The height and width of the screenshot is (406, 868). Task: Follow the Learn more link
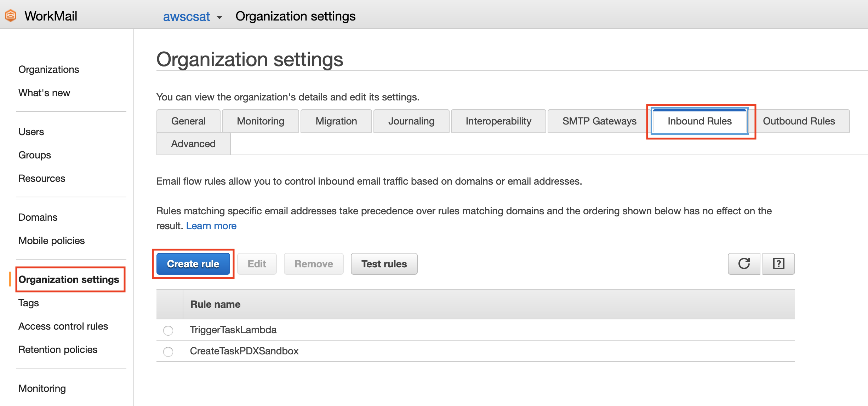(x=211, y=226)
